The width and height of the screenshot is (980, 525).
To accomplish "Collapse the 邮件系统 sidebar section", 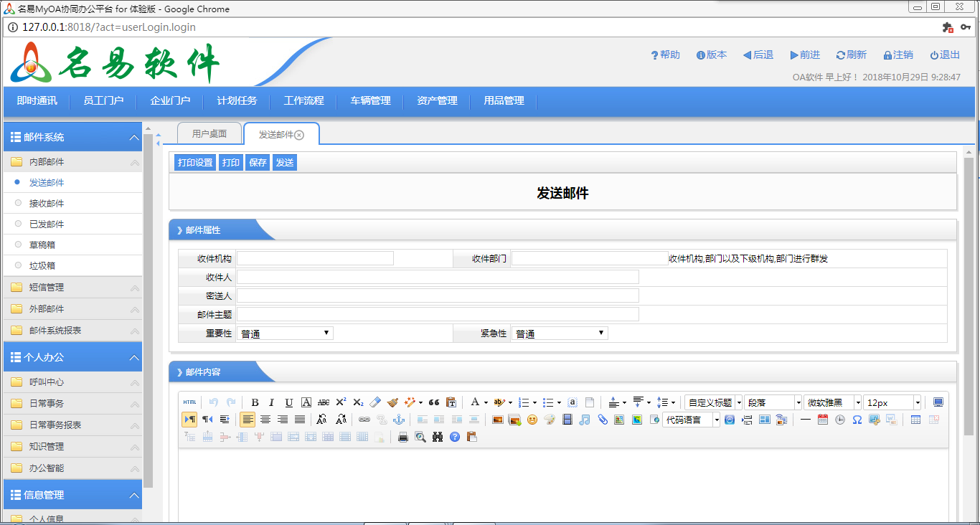I will click(133, 137).
